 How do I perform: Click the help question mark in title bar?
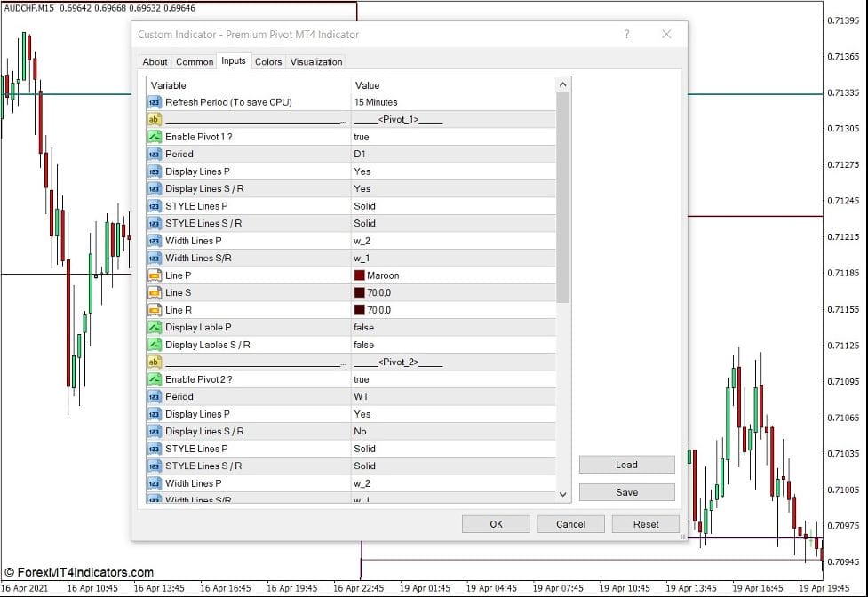pyautogui.click(x=626, y=35)
